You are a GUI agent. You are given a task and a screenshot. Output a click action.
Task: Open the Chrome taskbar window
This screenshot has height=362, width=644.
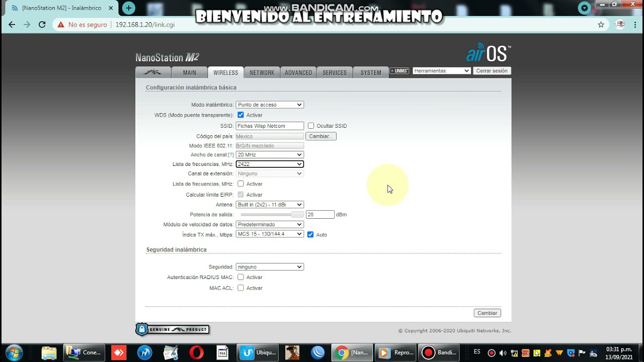(352, 353)
